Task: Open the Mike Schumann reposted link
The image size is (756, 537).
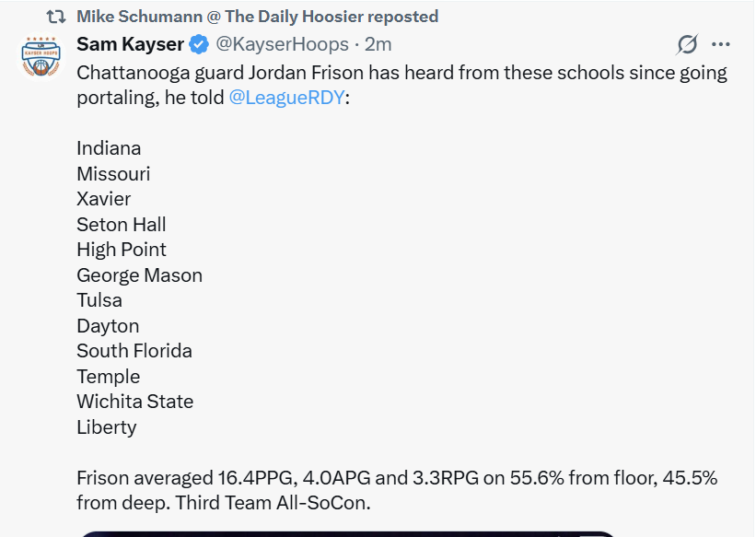Action: 257,17
